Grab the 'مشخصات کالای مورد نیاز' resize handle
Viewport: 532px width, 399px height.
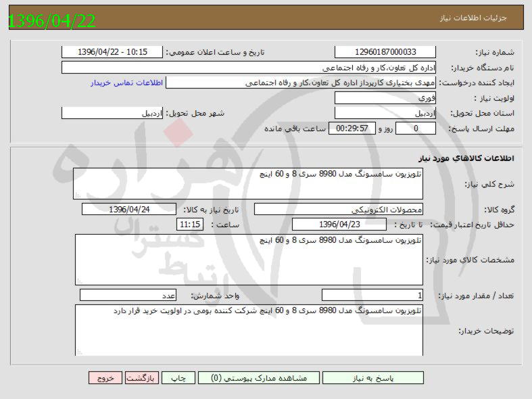tap(80, 281)
